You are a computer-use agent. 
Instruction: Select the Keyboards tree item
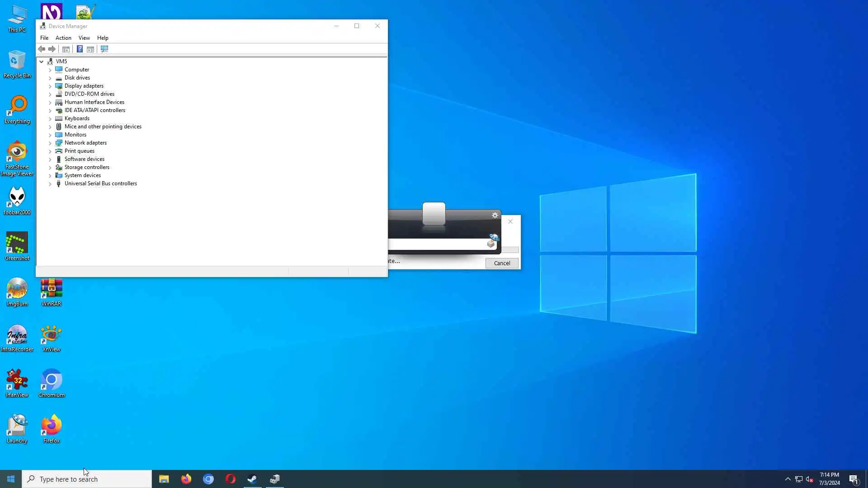(x=77, y=118)
